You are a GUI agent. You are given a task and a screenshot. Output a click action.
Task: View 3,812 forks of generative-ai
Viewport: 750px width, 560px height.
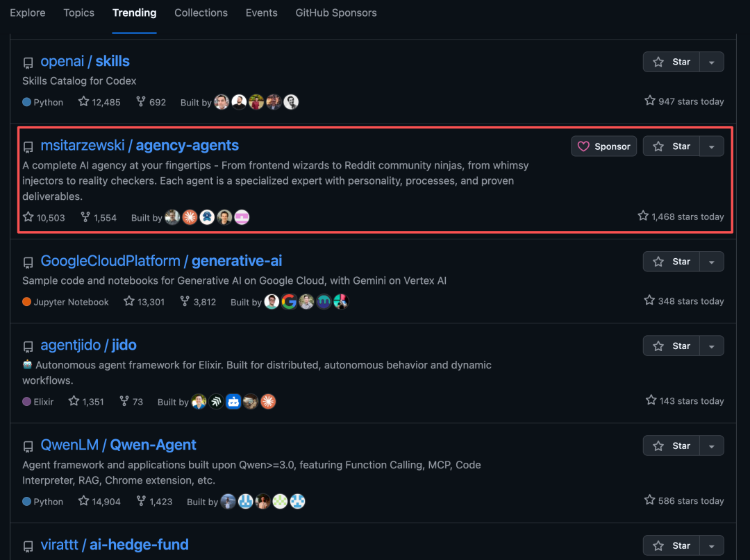point(197,301)
